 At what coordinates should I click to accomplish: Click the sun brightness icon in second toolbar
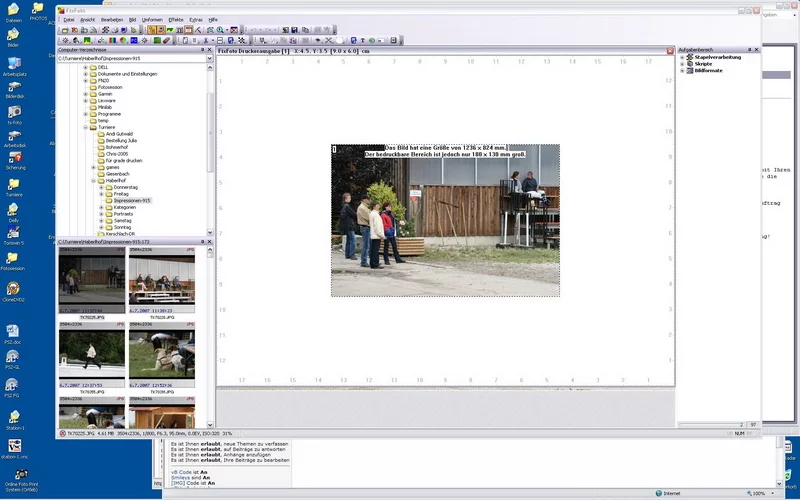pos(65,40)
